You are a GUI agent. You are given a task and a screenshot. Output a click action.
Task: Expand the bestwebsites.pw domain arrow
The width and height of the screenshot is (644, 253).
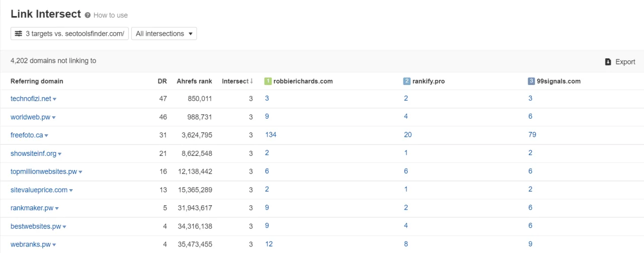coord(64,227)
